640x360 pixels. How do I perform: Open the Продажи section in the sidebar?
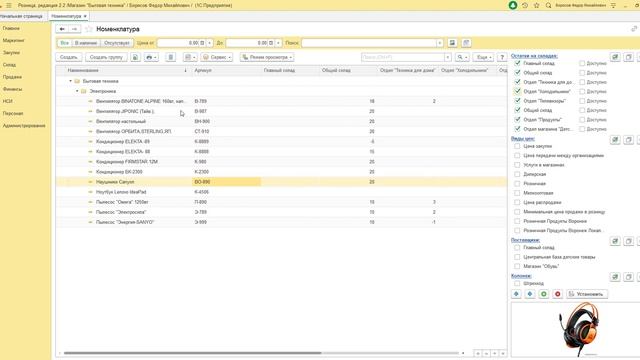pyautogui.click(x=12, y=77)
